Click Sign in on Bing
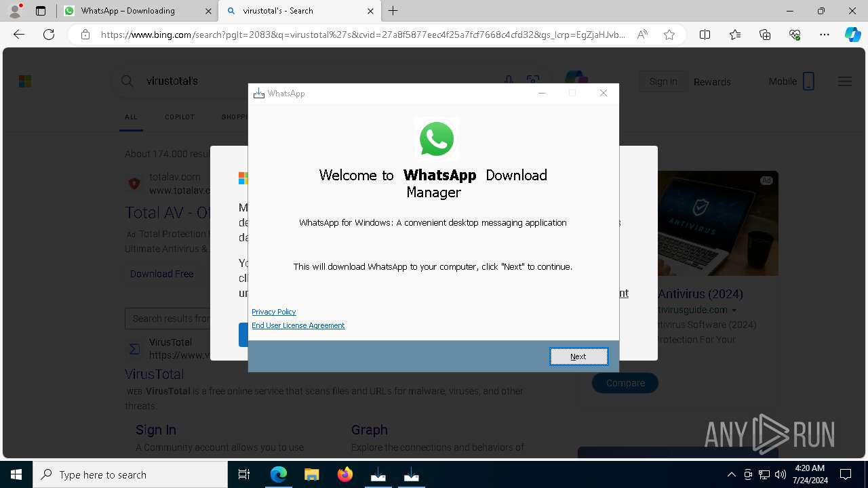 coord(663,81)
